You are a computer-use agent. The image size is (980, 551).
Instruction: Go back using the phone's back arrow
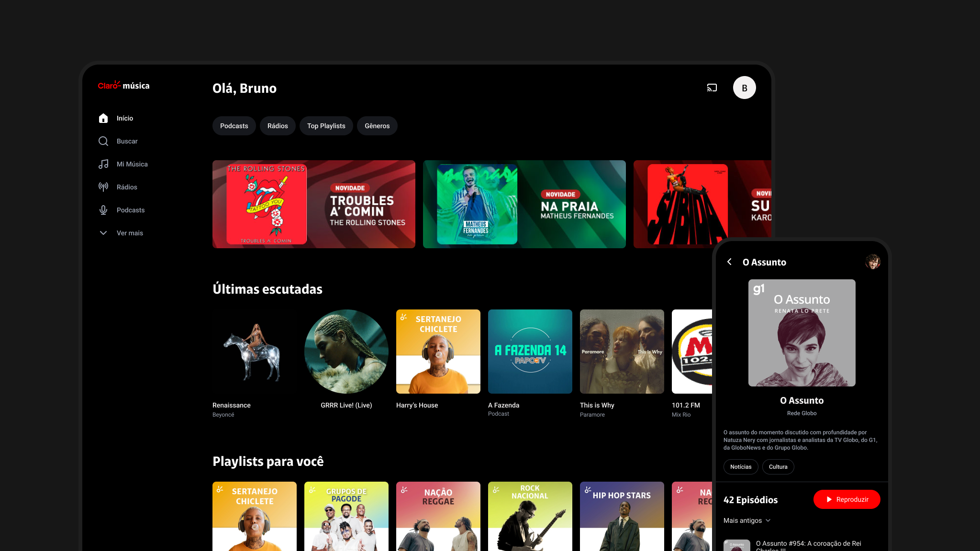click(729, 262)
